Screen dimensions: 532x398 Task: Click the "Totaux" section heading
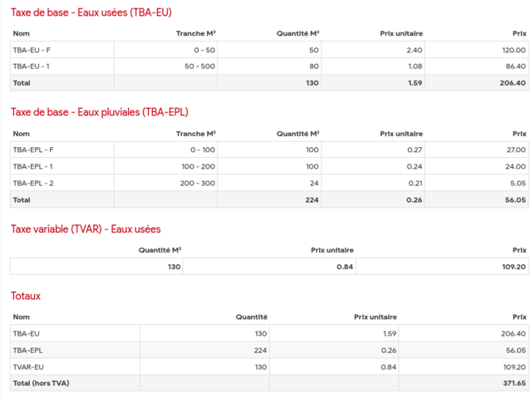(x=26, y=295)
